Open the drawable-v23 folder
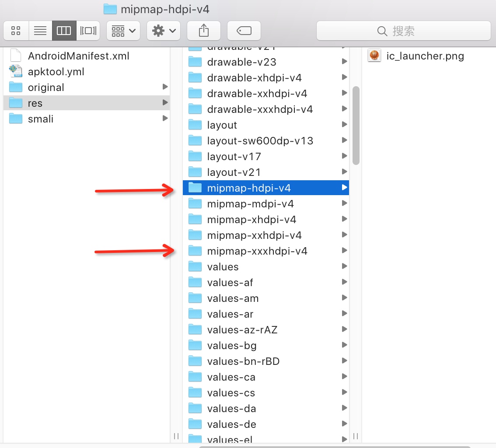 pyautogui.click(x=266, y=62)
